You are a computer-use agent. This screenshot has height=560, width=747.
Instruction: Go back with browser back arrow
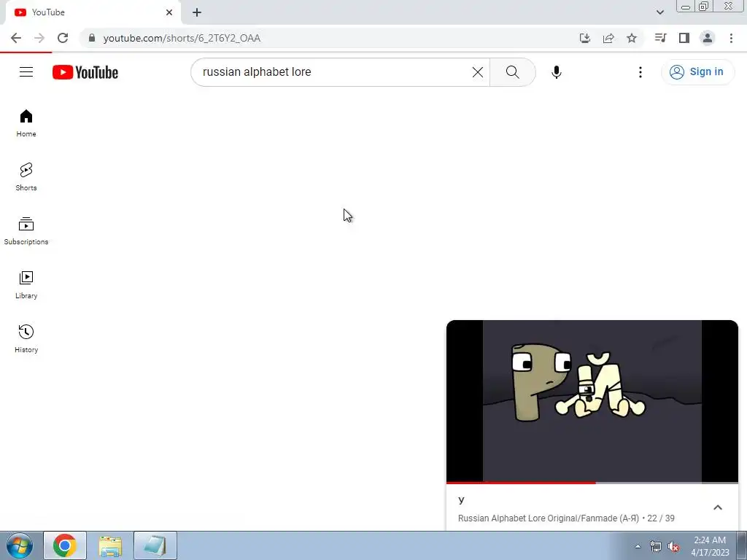pyautogui.click(x=16, y=38)
